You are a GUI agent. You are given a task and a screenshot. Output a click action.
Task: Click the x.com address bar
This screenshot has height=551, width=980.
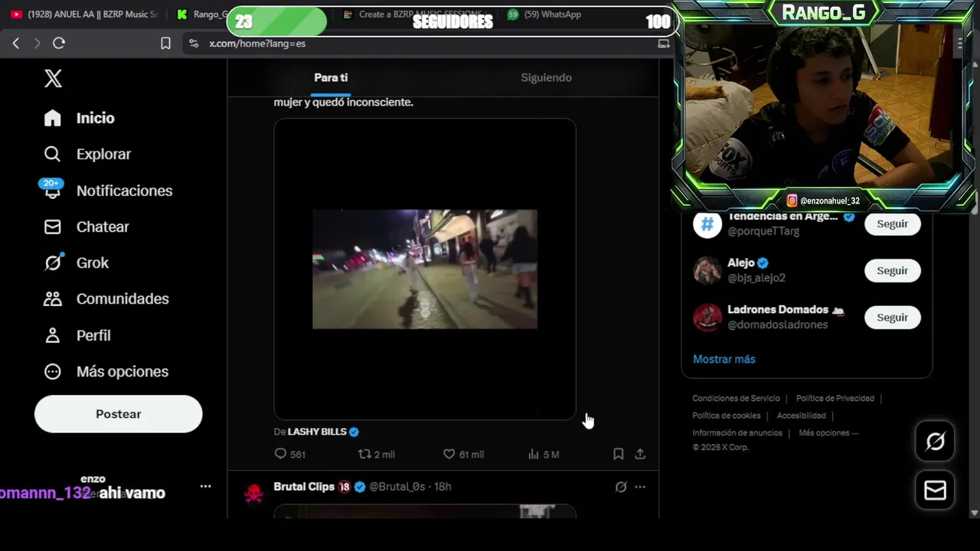(429, 44)
